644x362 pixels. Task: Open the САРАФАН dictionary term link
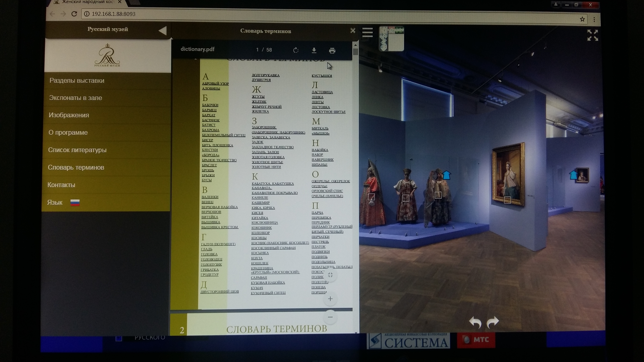259,278
